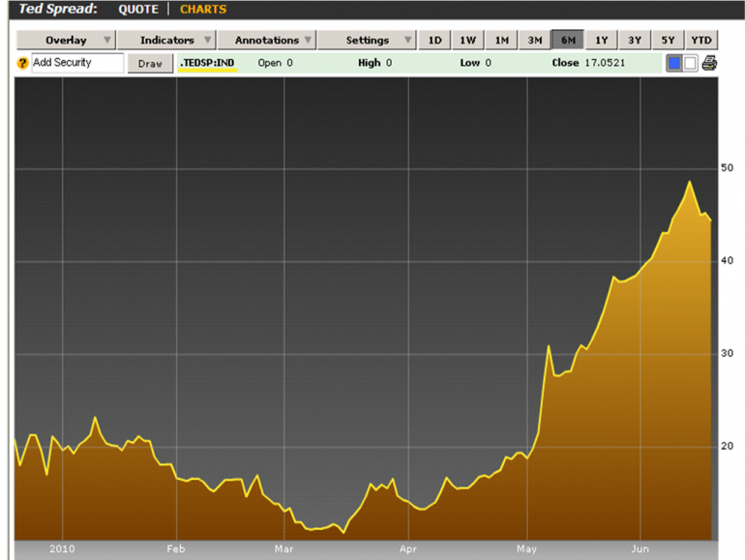Select the white chart color swatch
This screenshot has height=560, width=745.
(691, 63)
